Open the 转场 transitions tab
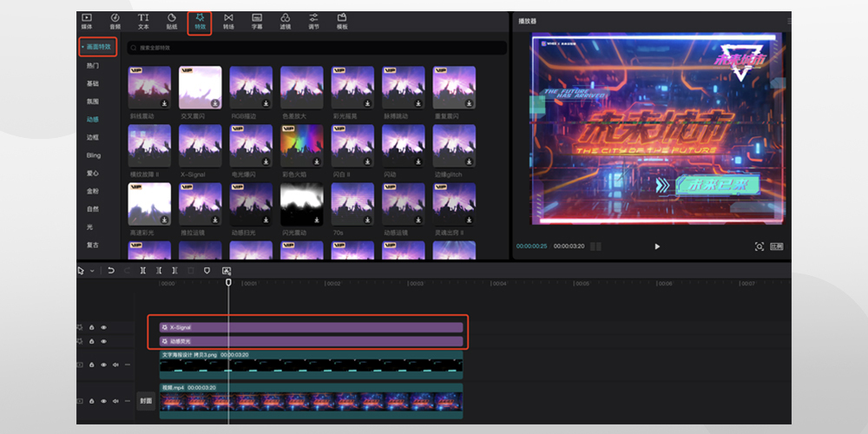This screenshot has height=434, width=868. coord(228,22)
